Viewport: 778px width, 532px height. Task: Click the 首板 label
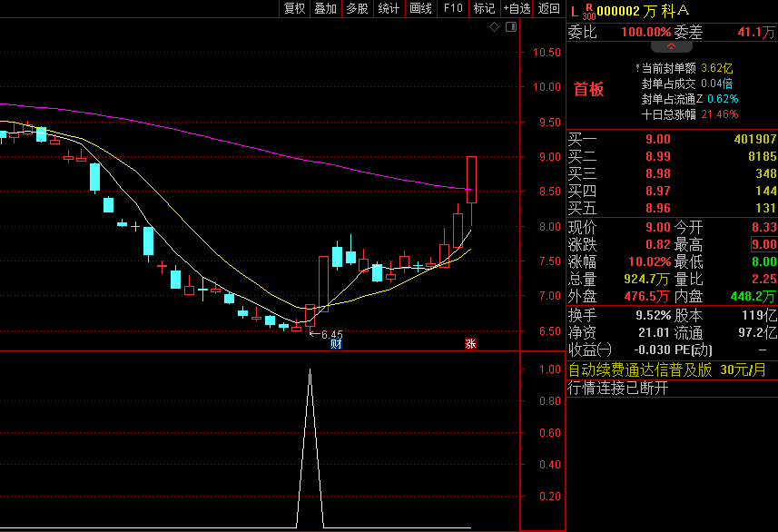pyautogui.click(x=588, y=89)
